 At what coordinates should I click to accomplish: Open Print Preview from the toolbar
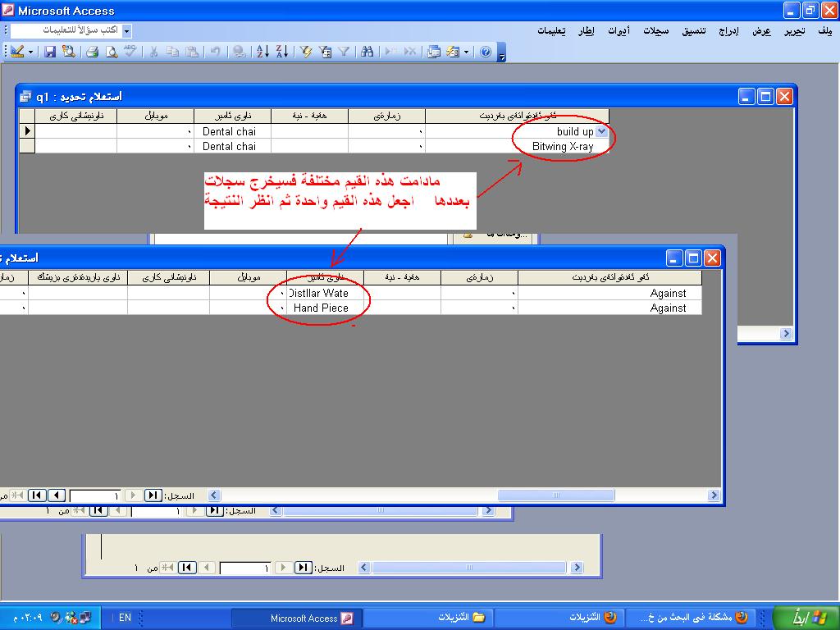(111, 52)
